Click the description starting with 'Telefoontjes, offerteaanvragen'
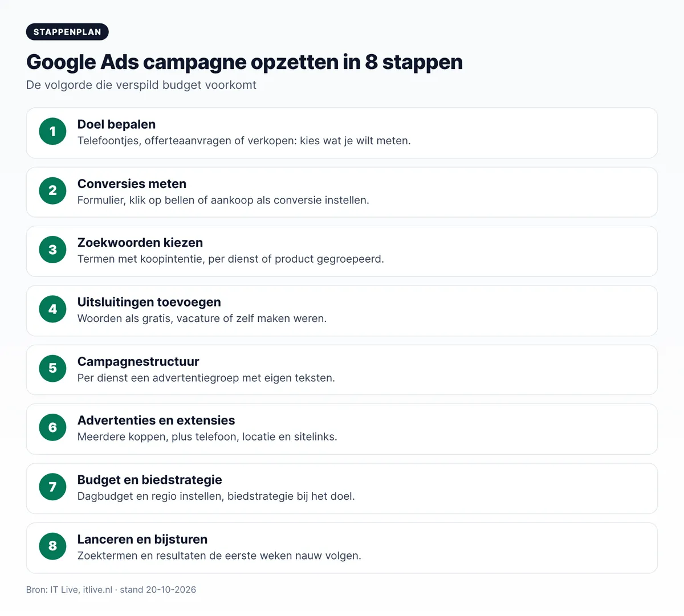684x616 pixels. [x=244, y=141]
